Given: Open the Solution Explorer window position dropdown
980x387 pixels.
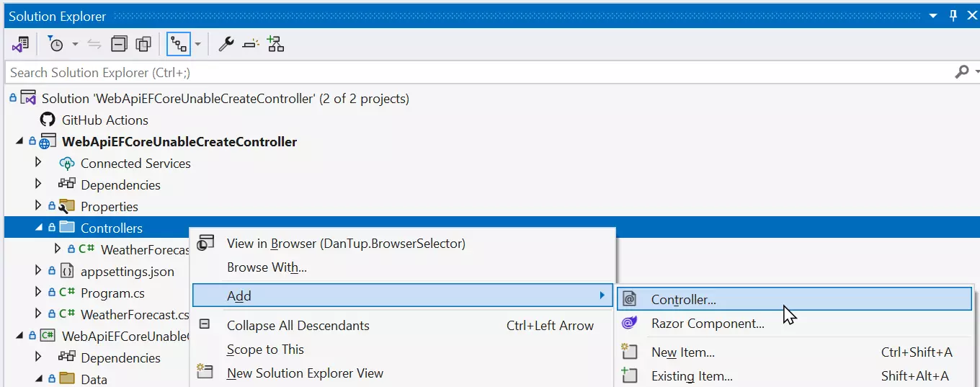Looking at the screenshot, I should (933, 16).
